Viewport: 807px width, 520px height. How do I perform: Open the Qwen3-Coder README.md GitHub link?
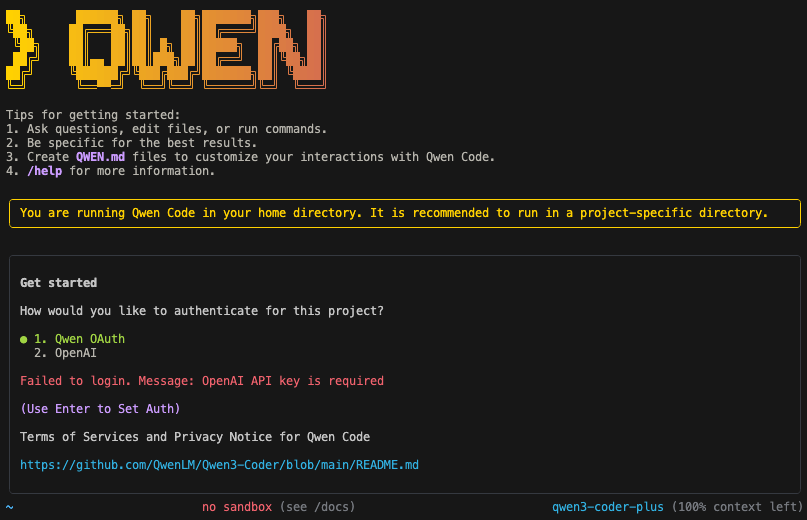click(219, 465)
